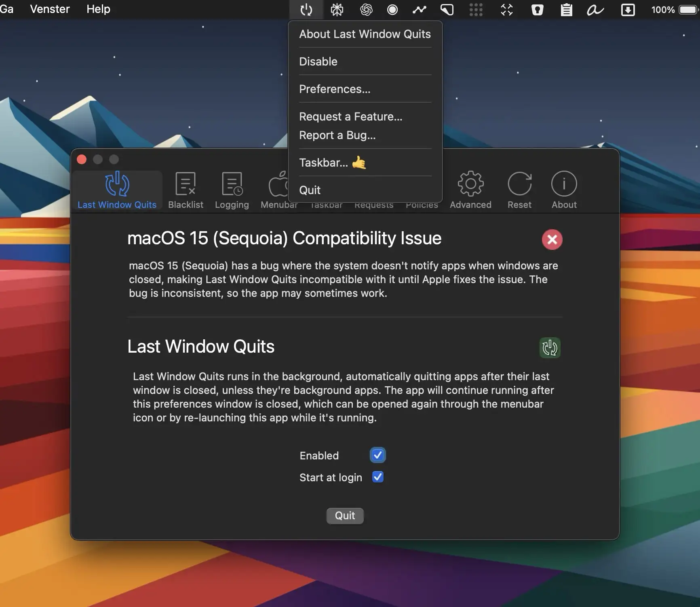Screen dimensions: 700x607
Task: Close the preferences window with red button
Action: click(x=82, y=159)
